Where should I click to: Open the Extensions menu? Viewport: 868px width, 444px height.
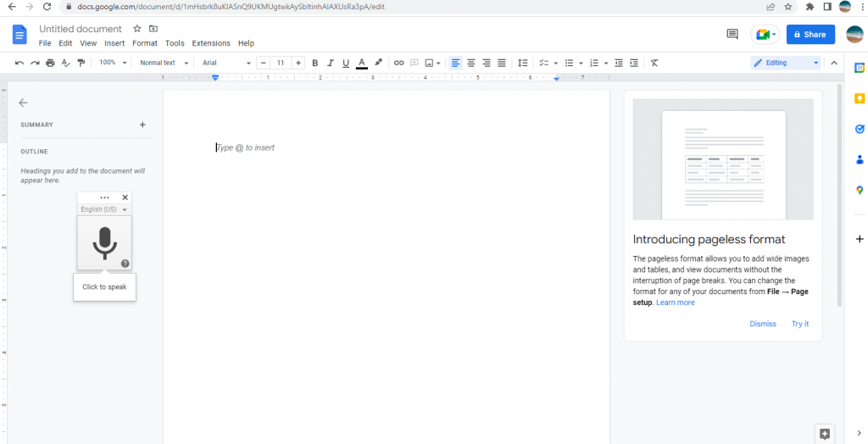[211, 43]
